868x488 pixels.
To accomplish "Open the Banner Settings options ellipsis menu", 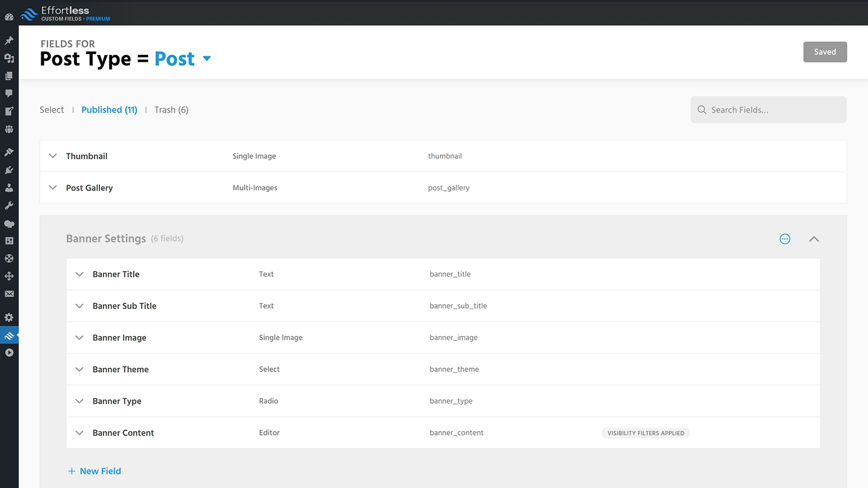I will tap(785, 239).
